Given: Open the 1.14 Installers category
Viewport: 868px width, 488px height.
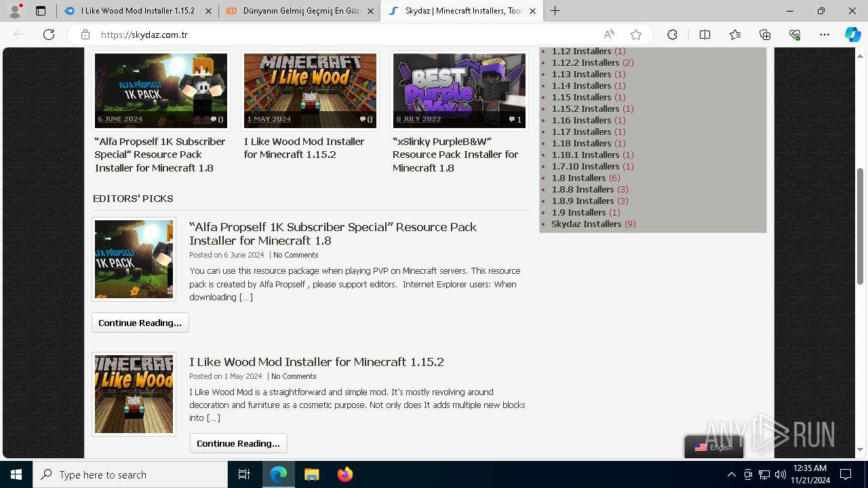Looking at the screenshot, I should [x=581, y=85].
